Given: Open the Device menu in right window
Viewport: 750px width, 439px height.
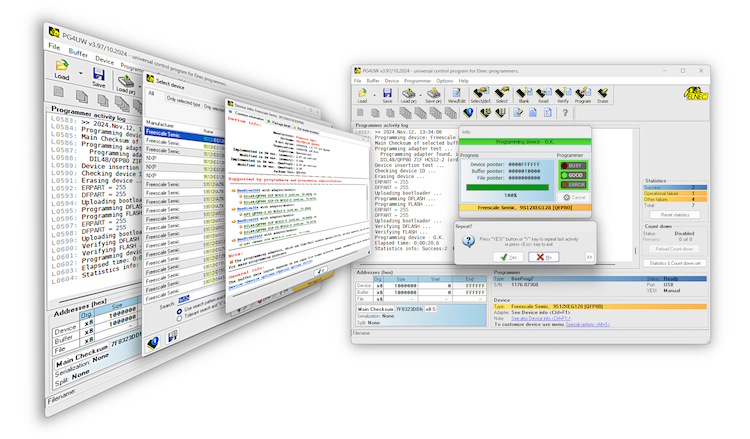Looking at the screenshot, I should click(x=392, y=81).
